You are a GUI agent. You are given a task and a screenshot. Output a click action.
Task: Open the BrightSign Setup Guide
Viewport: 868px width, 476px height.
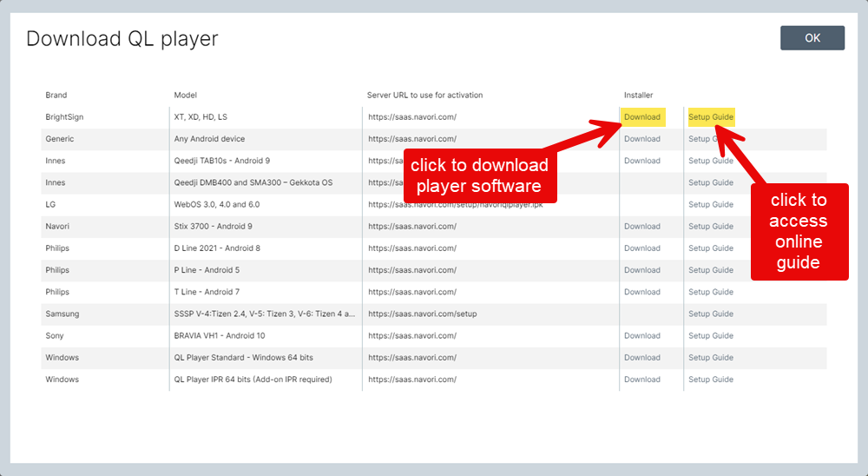coord(711,117)
